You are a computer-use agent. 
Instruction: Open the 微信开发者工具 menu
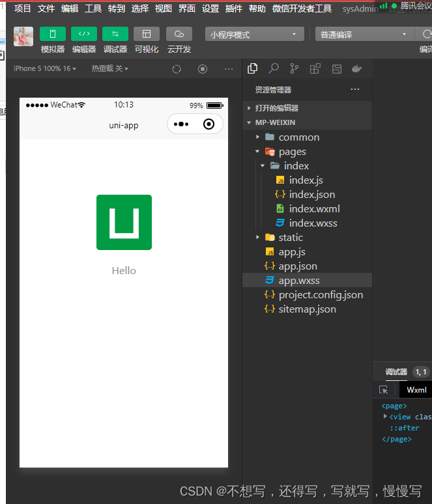coord(302,8)
